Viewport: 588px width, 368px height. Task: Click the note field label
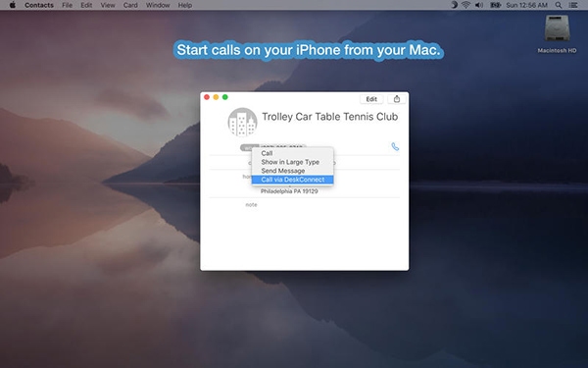pos(251,205)
